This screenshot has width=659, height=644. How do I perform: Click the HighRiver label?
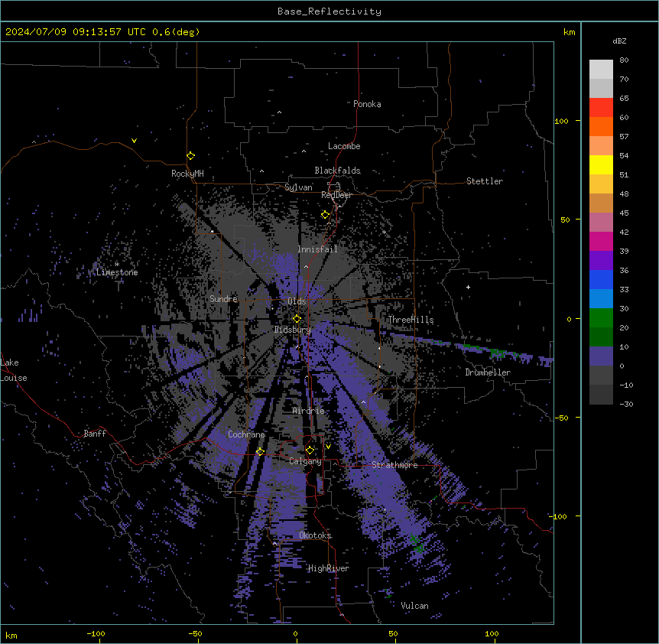pyautogui.click(x=329, y=568)
